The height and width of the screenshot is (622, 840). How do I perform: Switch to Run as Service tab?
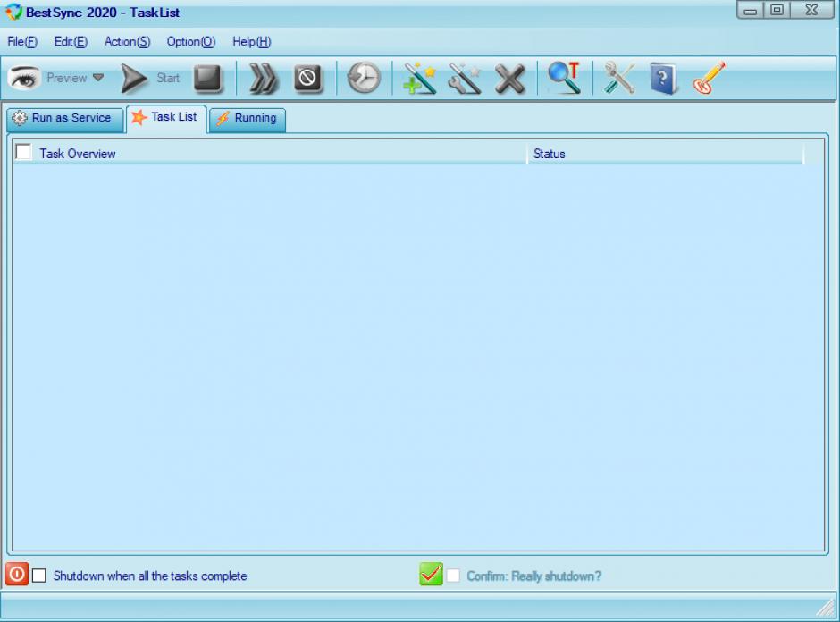click(65, 118)
